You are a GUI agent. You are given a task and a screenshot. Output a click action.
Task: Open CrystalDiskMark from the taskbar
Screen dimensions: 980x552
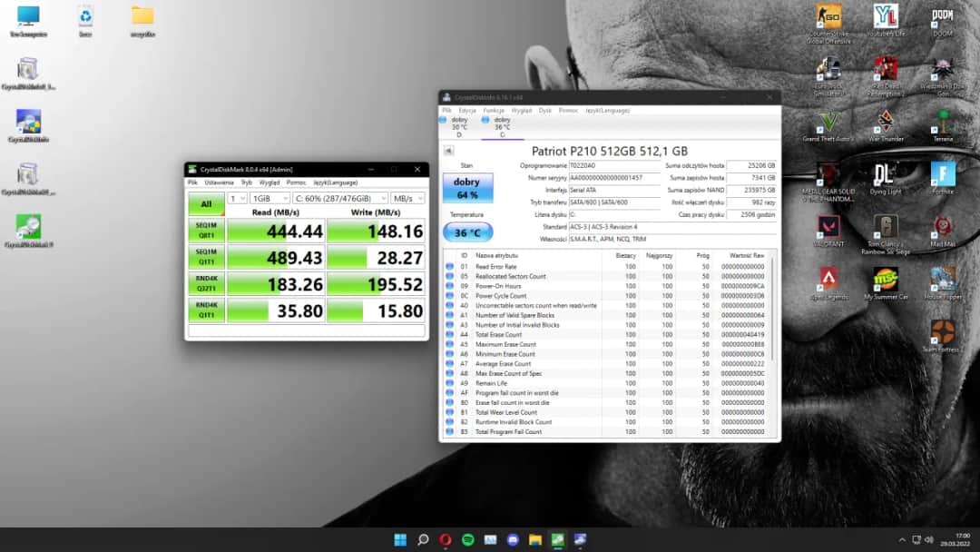tap(557, 539)
